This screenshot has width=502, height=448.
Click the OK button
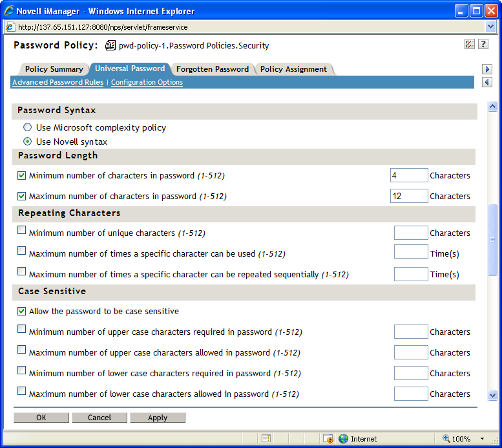point(41,417)
